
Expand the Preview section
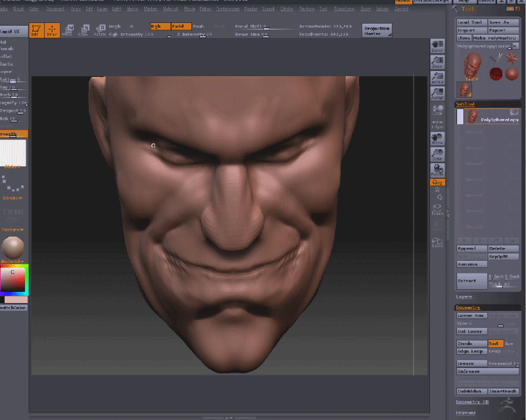point(466,413)
